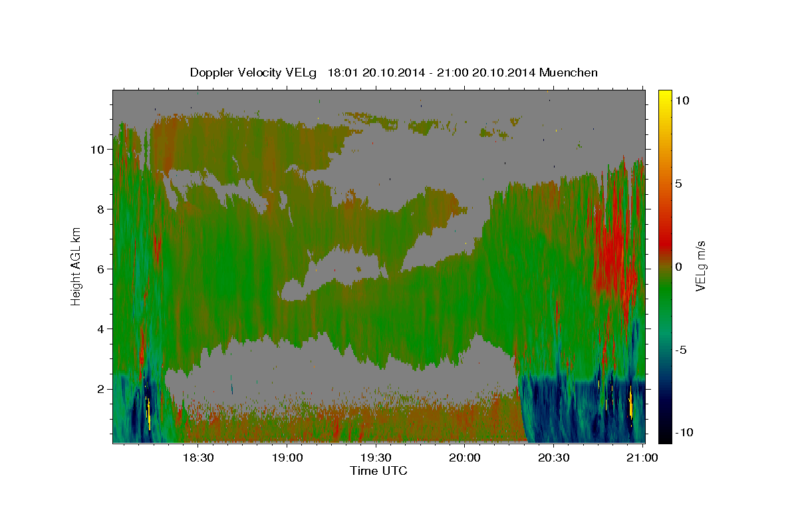
Task: Click the 'Muenchen' location text in title
Action: click(569, 72)
